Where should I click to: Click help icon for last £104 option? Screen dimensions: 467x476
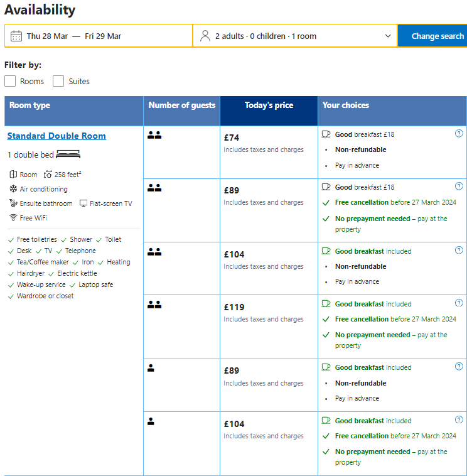[458, 419]
